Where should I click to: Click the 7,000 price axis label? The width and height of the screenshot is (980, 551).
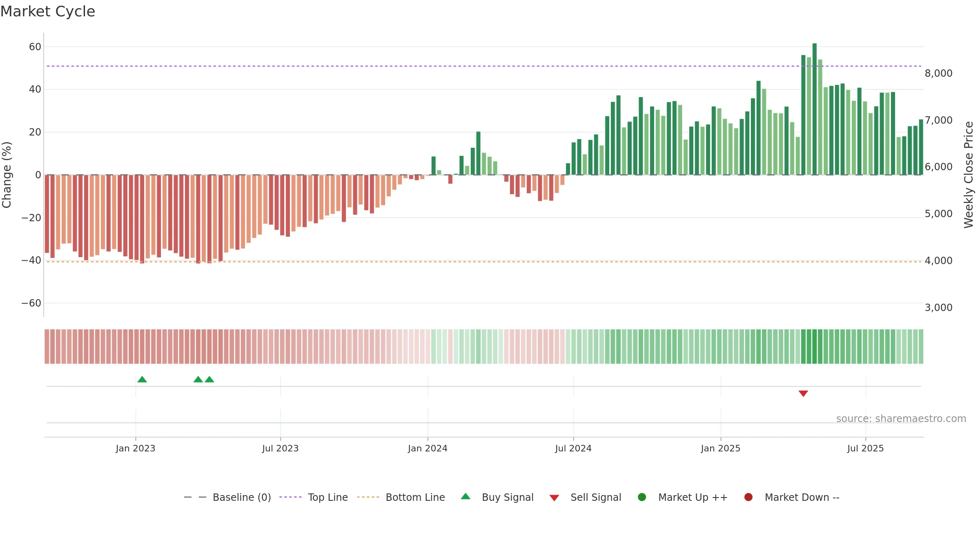coord(938,120)
